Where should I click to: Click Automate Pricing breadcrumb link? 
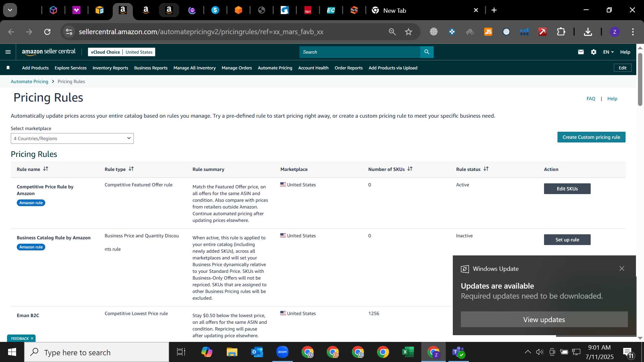30,81
